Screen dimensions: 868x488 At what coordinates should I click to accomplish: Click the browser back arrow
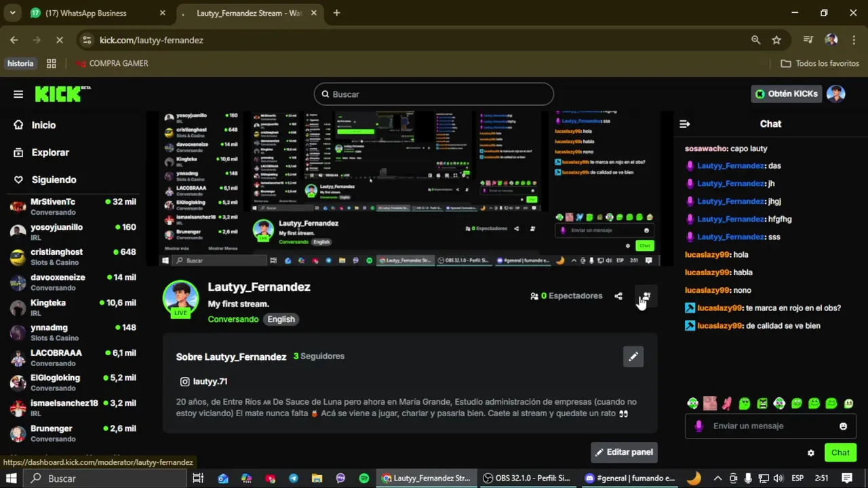[14, 40]
